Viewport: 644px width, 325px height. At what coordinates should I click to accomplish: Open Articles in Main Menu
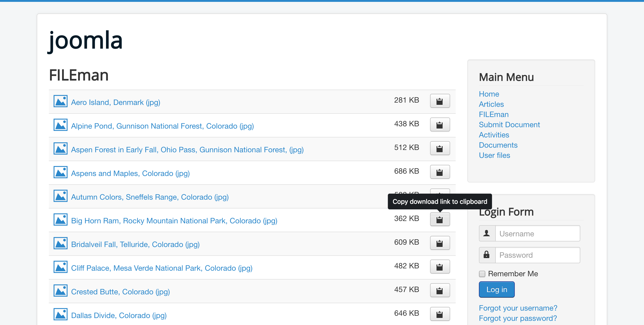pyautogui.click(x=491, y=104)
